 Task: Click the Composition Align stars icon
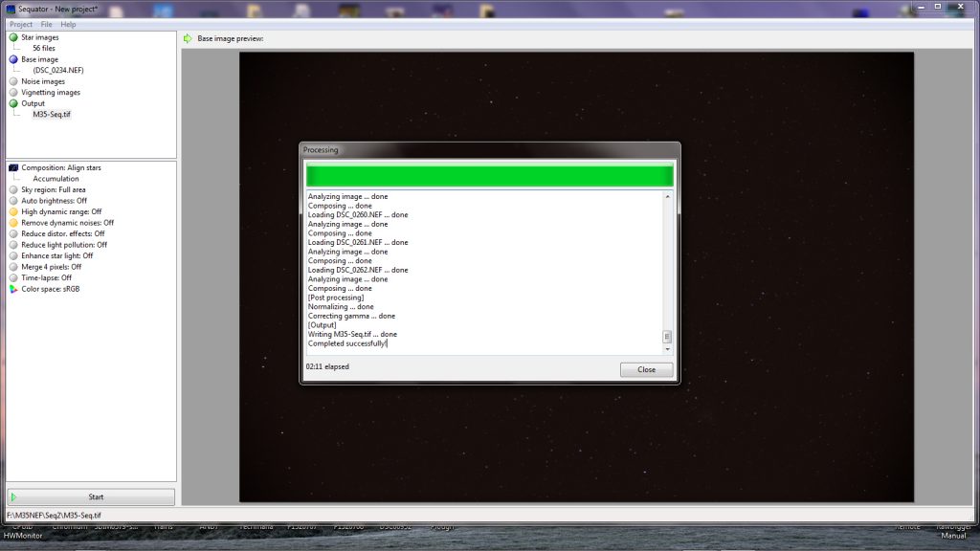13,167
